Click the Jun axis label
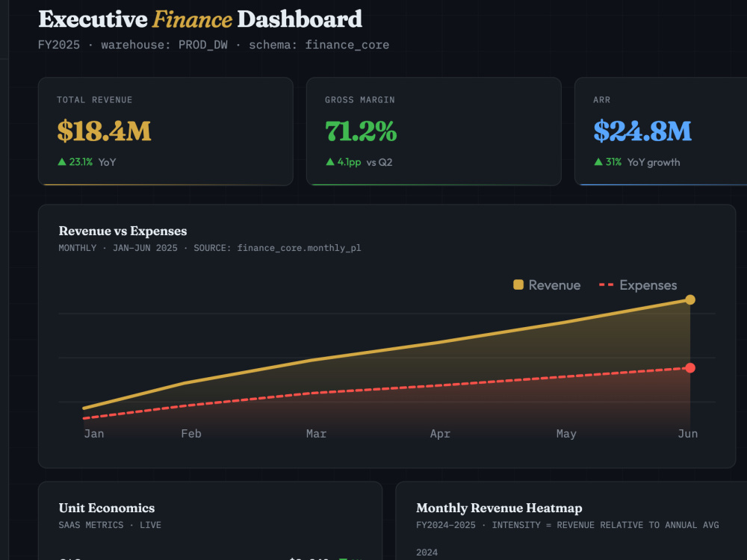The image size is (747, 560). coord(688,434)
